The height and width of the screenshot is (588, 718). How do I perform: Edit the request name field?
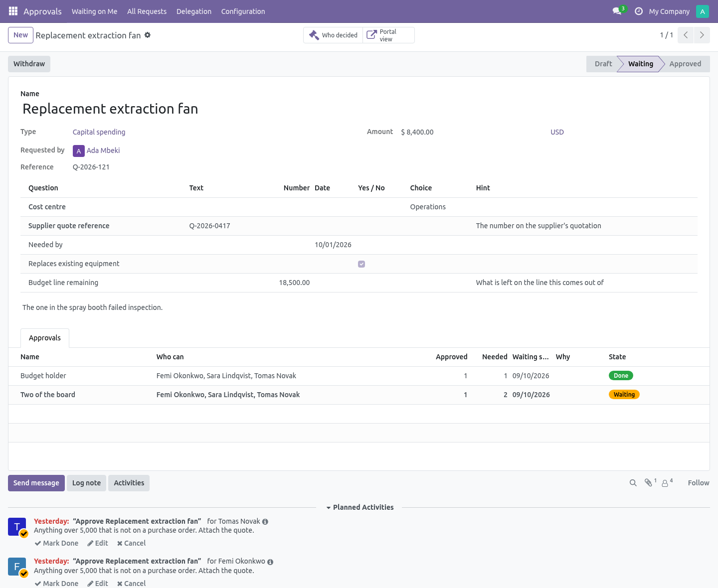359,109
